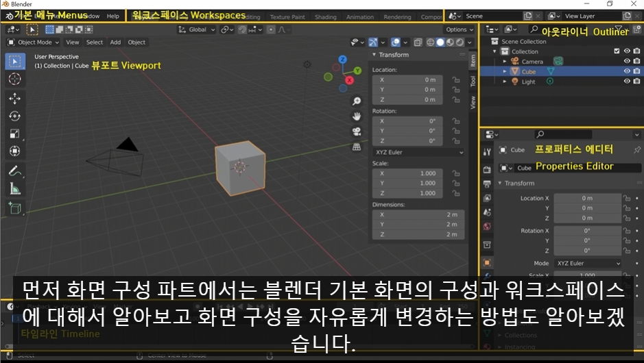Click the Scale X value slider in sidebar

[x=407, y=173]
